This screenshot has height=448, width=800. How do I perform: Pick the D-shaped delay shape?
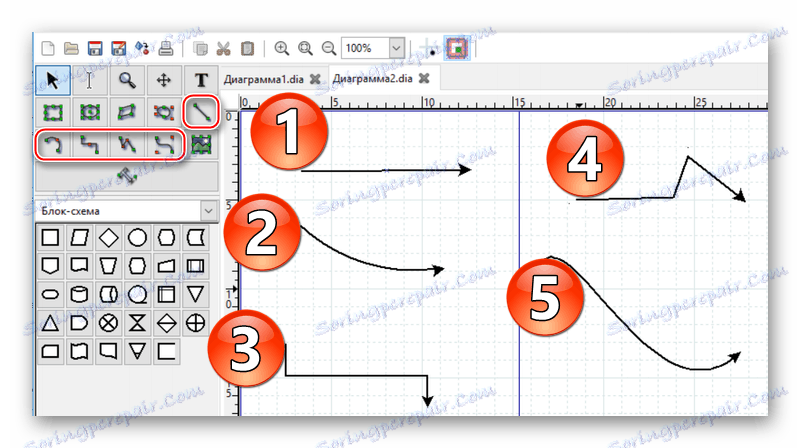(79, 323)
